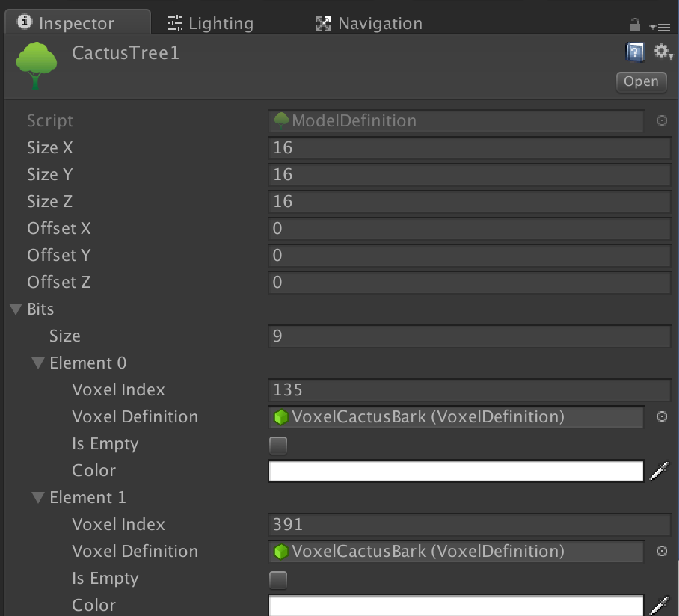Click the Script field's target selector circle

point(661,120)
